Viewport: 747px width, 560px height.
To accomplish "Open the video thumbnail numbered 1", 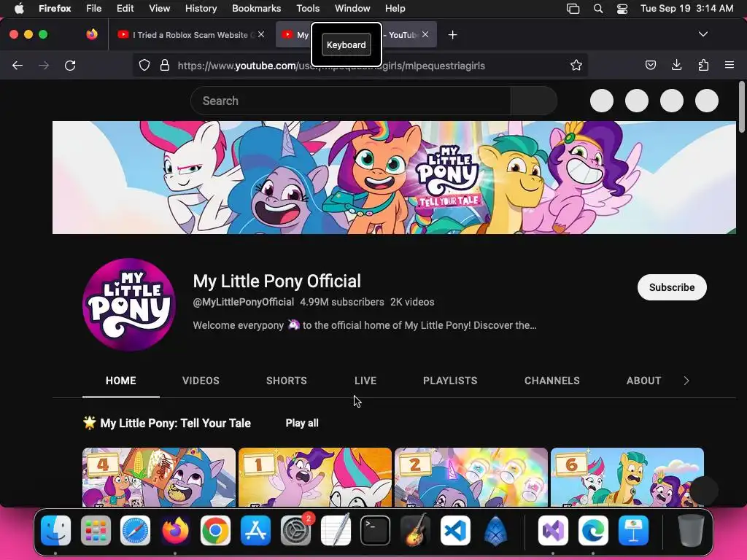I will tap(315, 477).
